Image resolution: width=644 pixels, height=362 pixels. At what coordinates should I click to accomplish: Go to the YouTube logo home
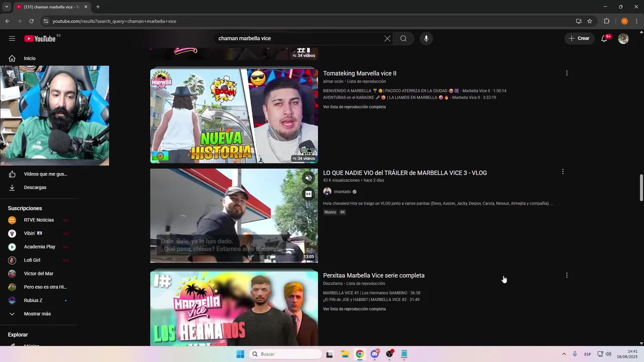pos(40,39)
